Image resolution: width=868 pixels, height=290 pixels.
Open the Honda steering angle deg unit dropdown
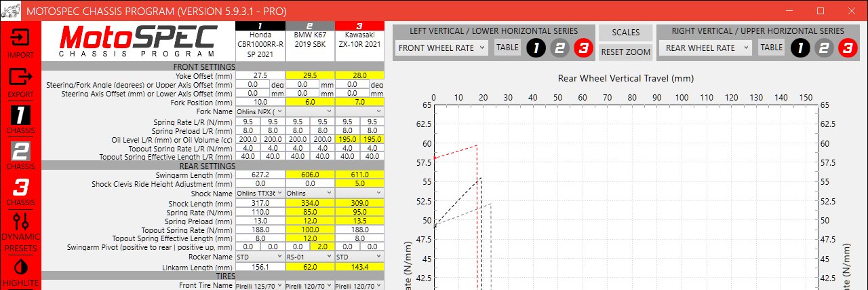pyautogui.click(x=278, y=85)
